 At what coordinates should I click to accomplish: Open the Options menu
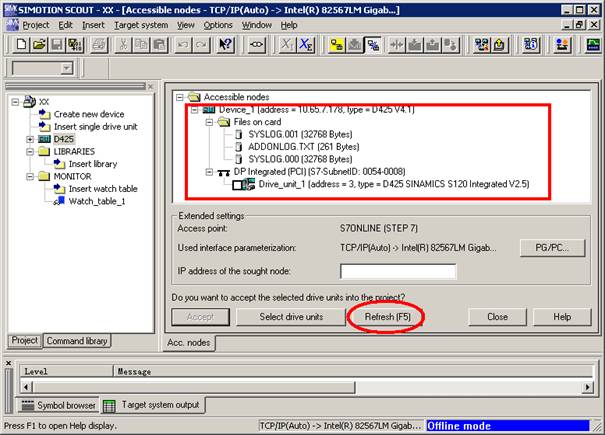pos(218,24)
